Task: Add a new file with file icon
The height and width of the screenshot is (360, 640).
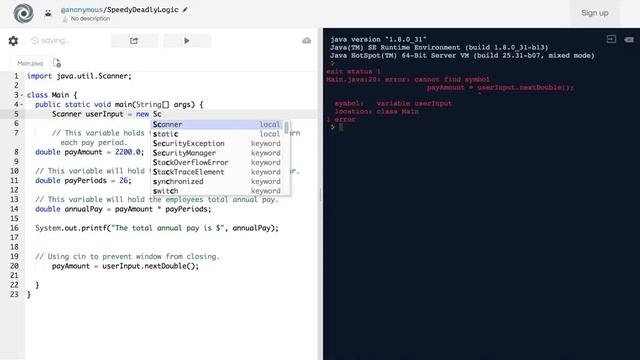Action: [x=57, y=63]
